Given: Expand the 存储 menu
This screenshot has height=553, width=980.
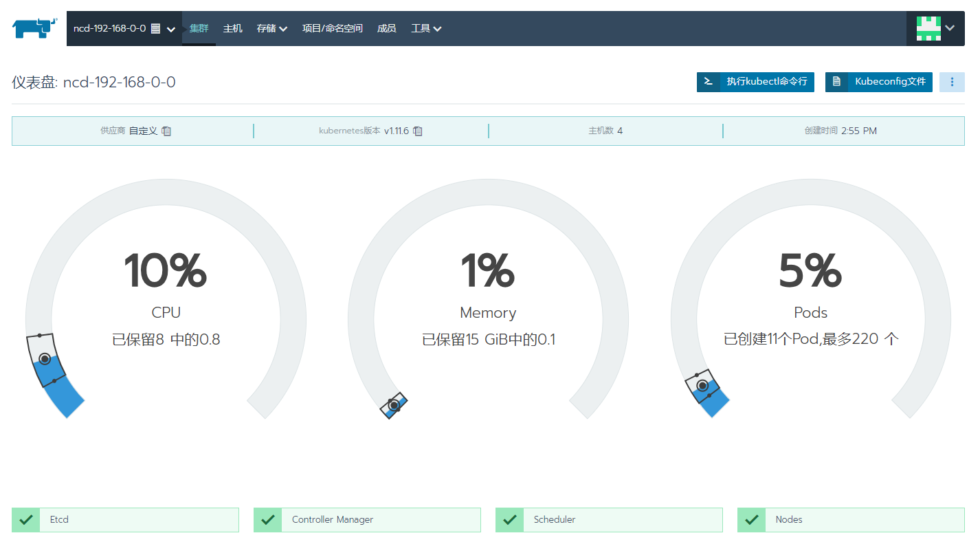Looking at the screenshot, I should (x=272, y=28).
